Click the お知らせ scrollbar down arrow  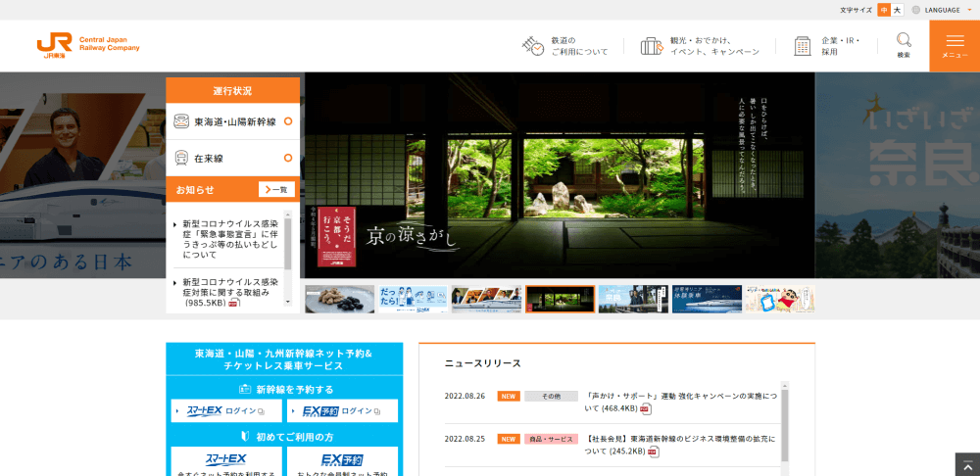[287, 303]
